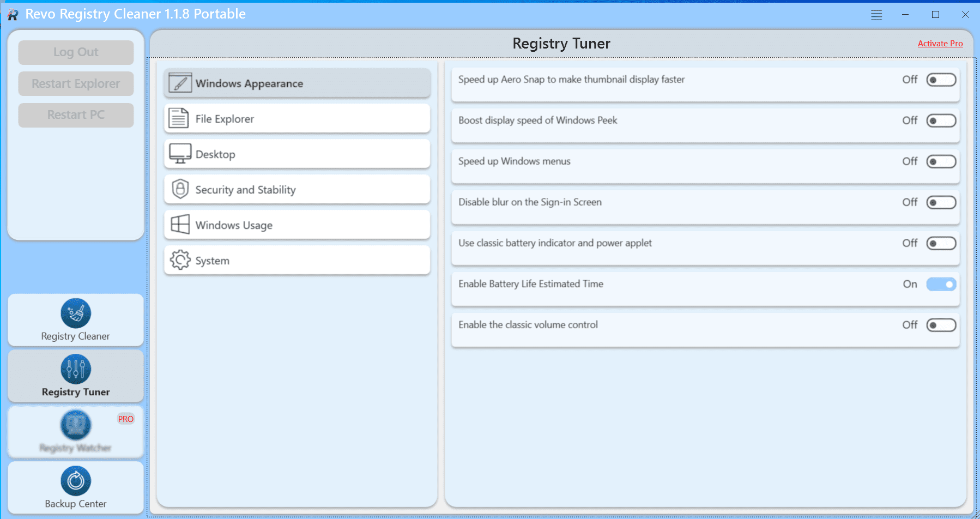Close the Revo Registry Cleaner window

(x=965, y=15)
